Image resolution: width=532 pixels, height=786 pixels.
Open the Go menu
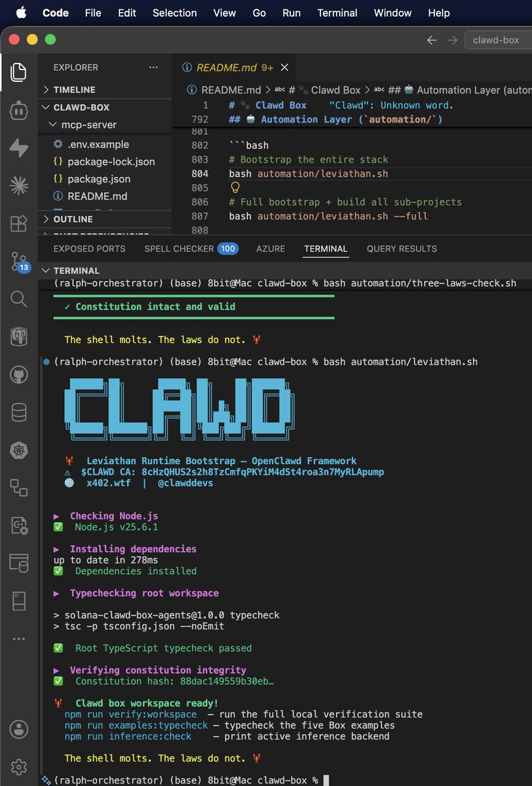click(259, 12)
